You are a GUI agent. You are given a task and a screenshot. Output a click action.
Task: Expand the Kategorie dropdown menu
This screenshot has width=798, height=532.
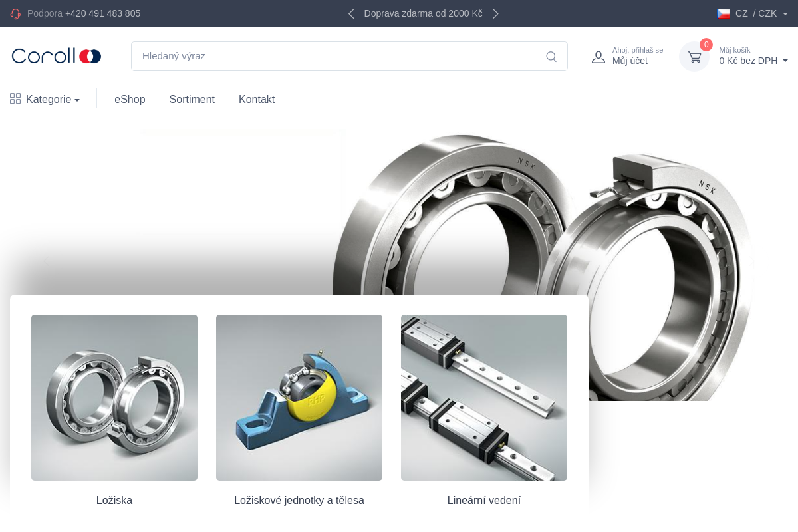pos(53,100)
